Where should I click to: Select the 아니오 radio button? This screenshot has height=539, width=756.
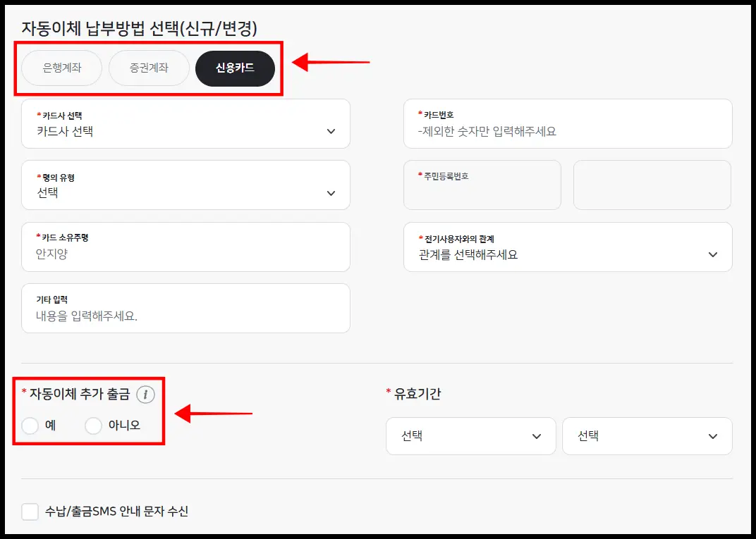point(92,426)
